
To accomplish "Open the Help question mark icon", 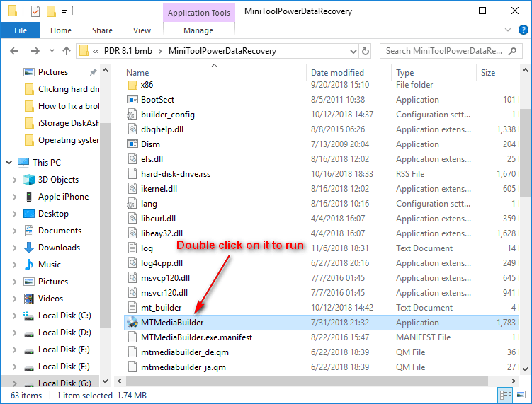I will [x=523, y=30].
